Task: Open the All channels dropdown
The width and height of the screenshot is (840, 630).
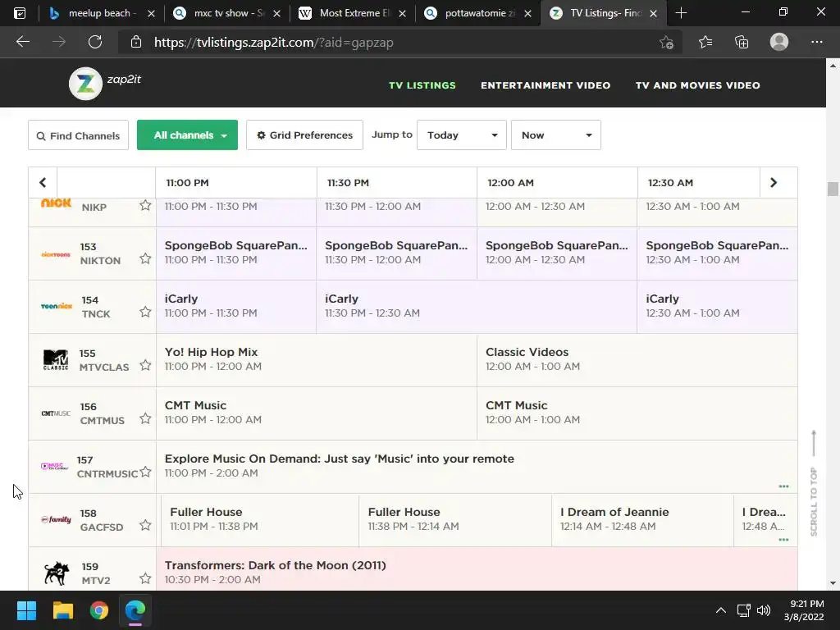Action: click(188, 135)
